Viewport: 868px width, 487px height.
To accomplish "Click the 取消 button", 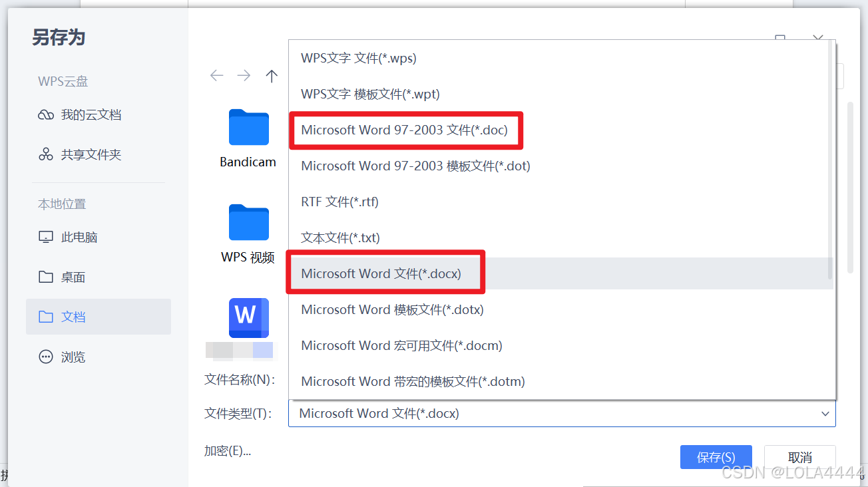I will [800, 458].
